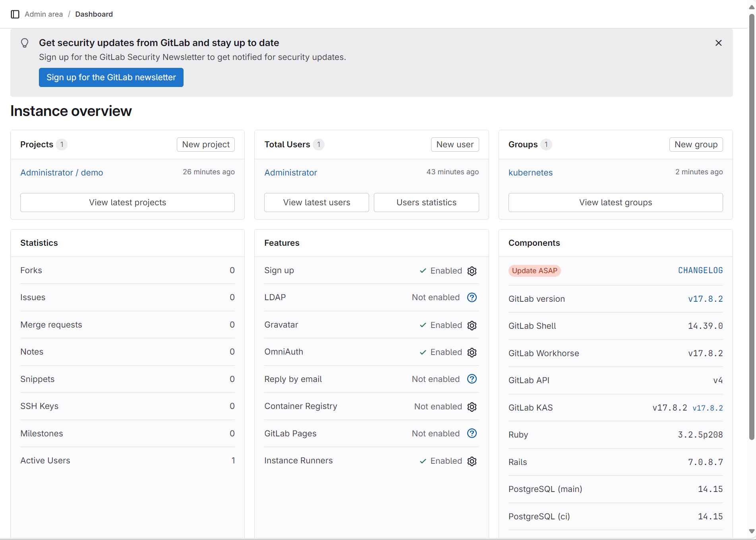Image resolution: width=756 pixels, height=540 pixels.
Task: Create a New project
Action: [x=206, y=145]
